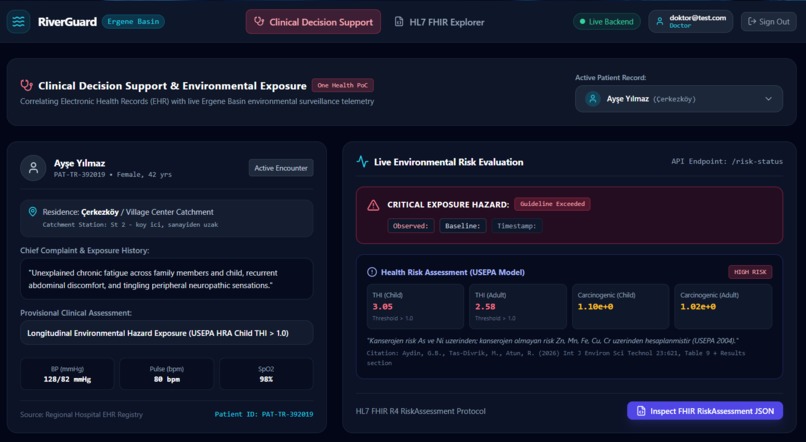Click Ayşe Yılmaz profile avatar in patient card
This screenshot has height=442, width=806.
[33, 168]
